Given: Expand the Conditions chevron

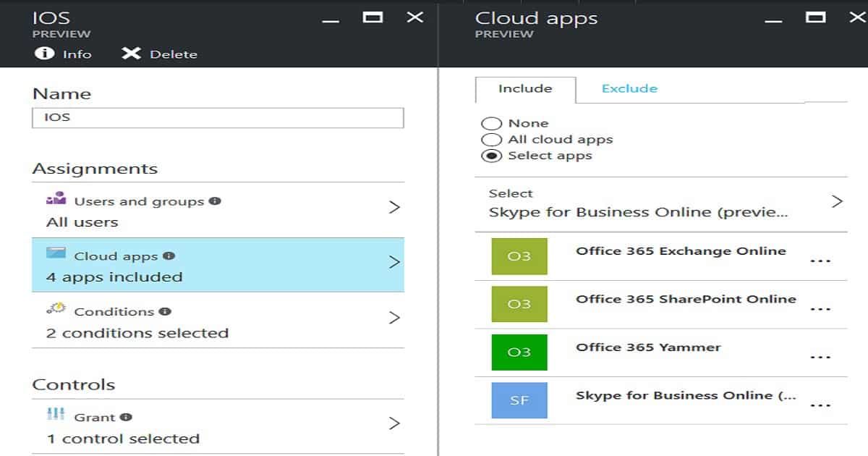Looking at the screenshot, I should click(x=394, y=317).
